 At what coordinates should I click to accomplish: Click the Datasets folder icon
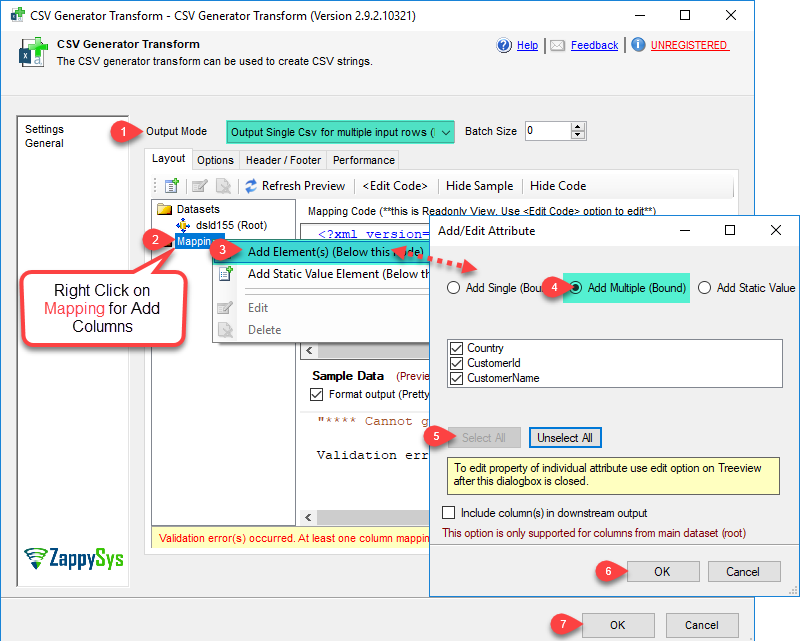pyautogui.click(x=164, y=209)
